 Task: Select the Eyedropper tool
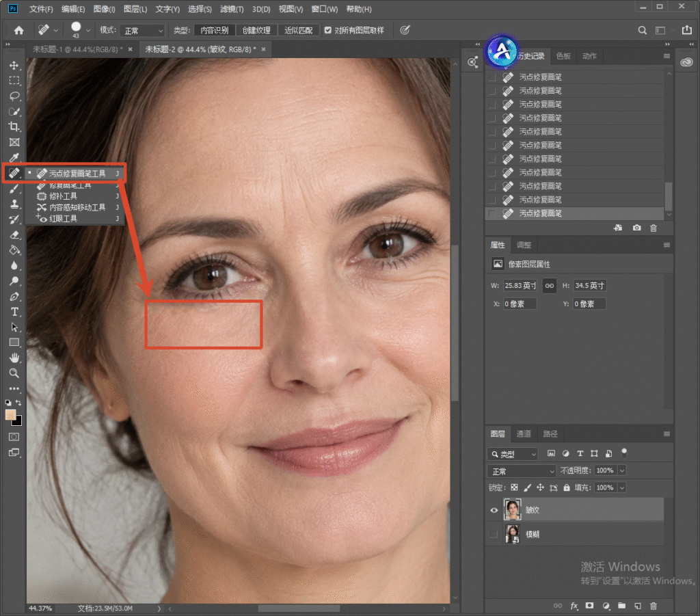click(x=14, y=157)
